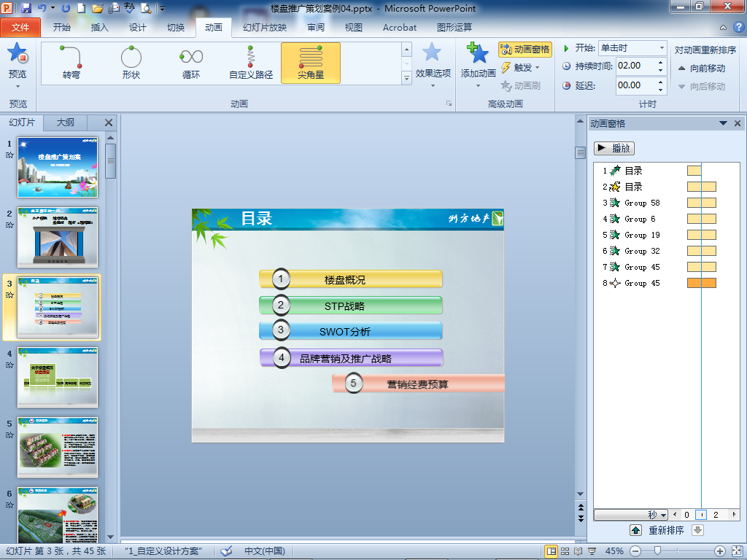Click the zoom out minus button
The image size is (747, 560).
click(635, 551)
